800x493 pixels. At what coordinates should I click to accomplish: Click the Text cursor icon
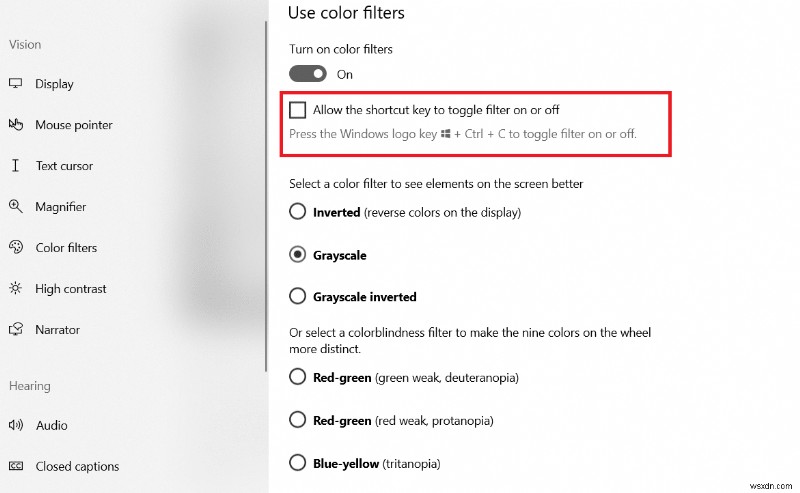point(16,166)
